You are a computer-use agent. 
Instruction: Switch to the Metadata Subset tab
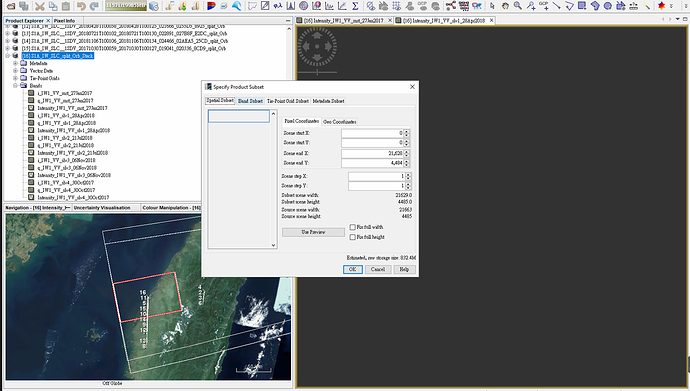(329, 101)
